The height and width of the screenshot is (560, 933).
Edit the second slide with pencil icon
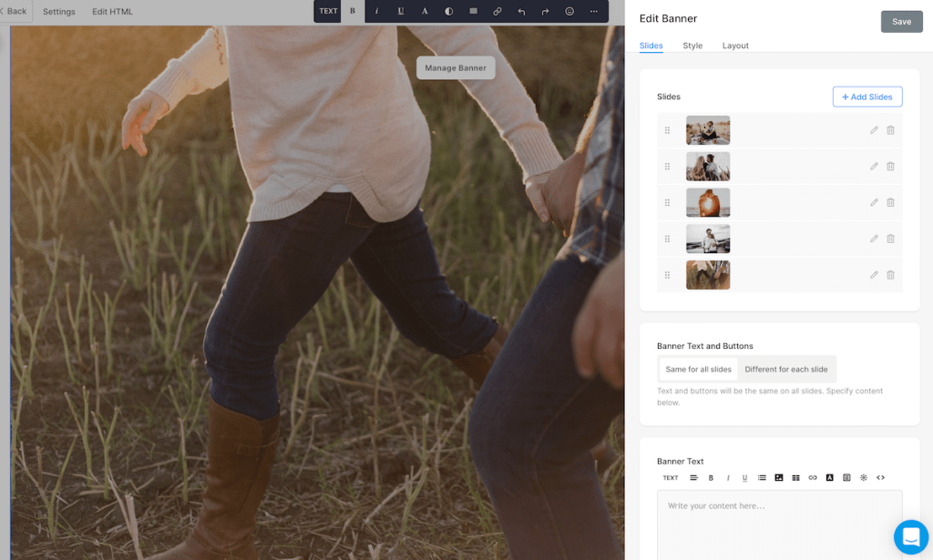point(874,167)
